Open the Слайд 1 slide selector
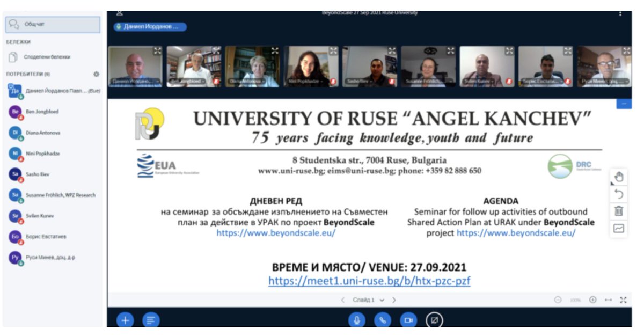The image size is (644, 336). [369, 300]
